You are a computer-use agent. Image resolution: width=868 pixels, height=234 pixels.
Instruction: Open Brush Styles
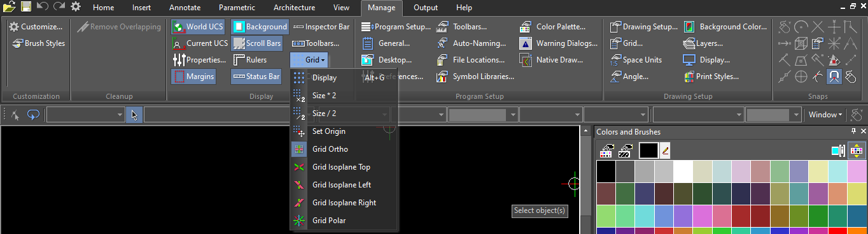point(38,43)
